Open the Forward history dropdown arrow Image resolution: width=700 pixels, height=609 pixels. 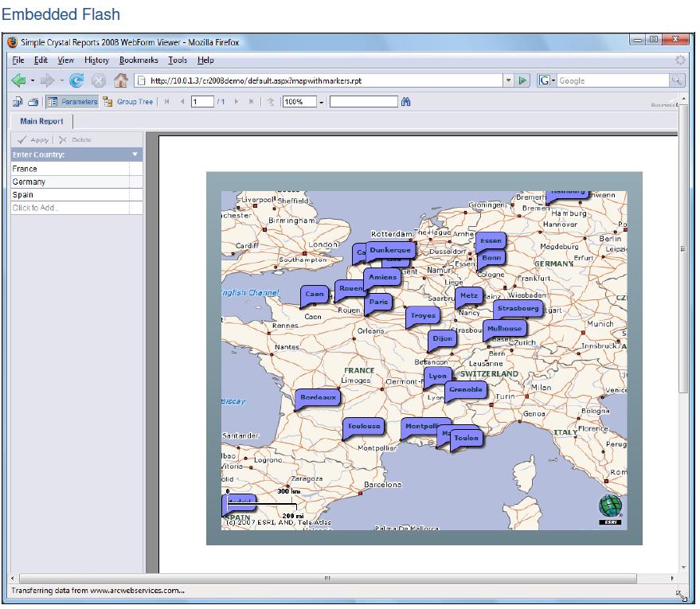pos(61,80)
